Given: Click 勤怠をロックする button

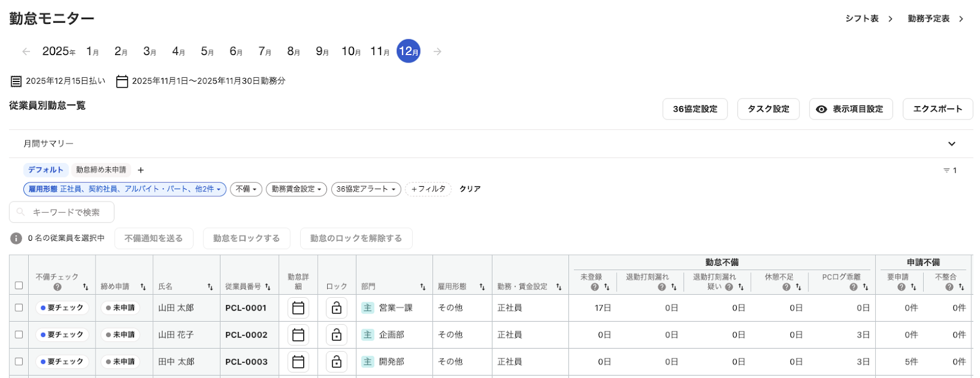Looking at the screenshot, I should click(x=246, y=238).
